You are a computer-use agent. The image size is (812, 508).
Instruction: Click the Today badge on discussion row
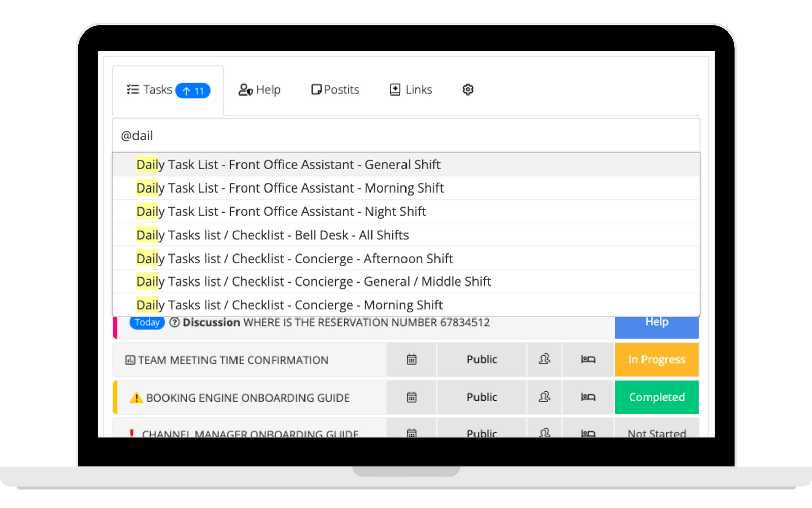(147, 323)
